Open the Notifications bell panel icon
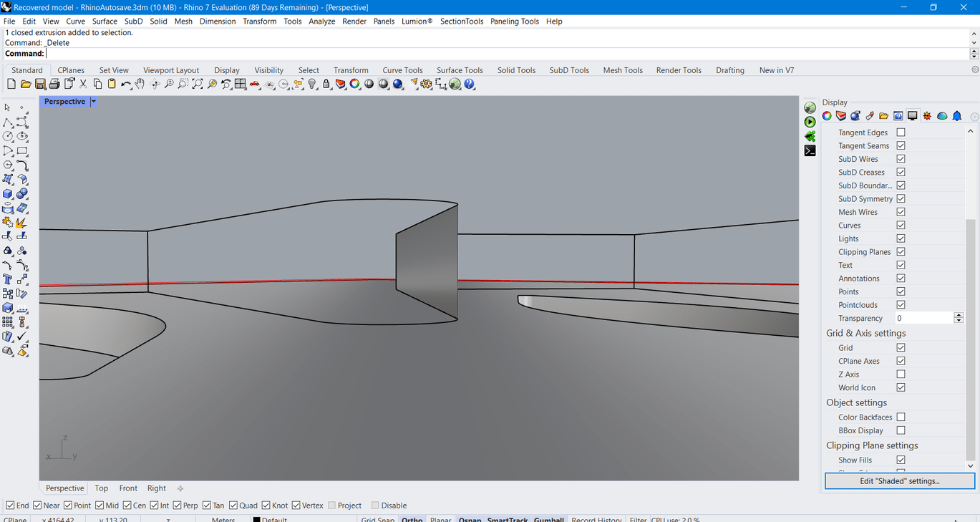 pyautogui.click(x=957, y=116)
